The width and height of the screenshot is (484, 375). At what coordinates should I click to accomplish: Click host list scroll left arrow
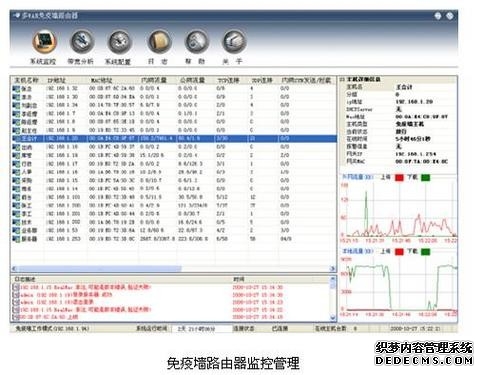pyautogui.click(x=14, y=269)
